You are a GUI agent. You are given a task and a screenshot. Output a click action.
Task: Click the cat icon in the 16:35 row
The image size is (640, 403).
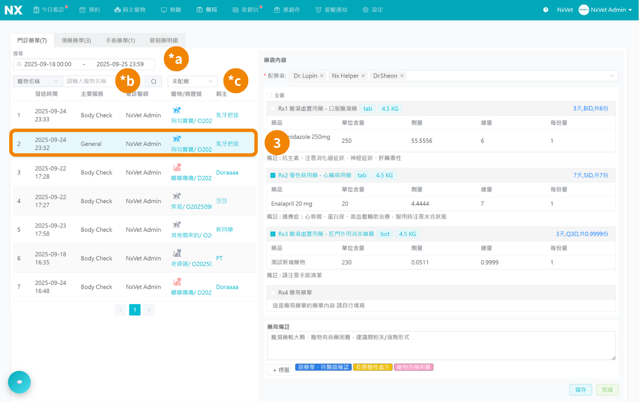pyautogui.click(x=176, y=253)
